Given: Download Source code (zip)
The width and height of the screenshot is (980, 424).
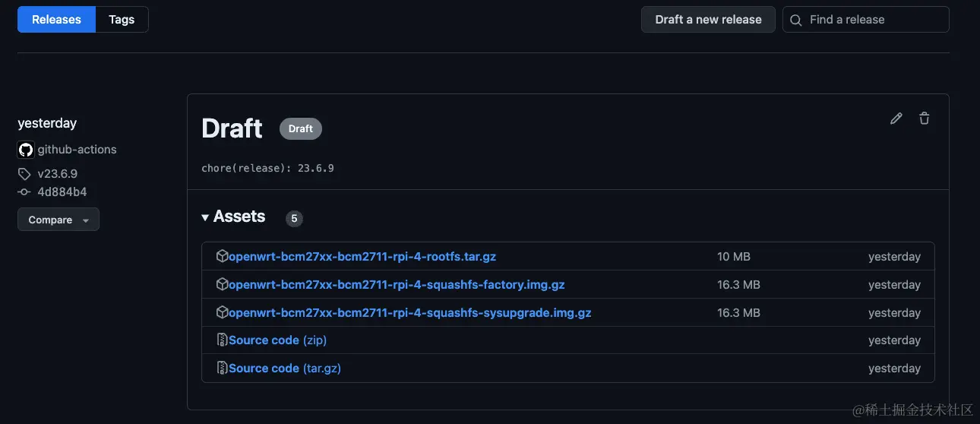Looking at the screenshot, I should click(x=277, y=340).
